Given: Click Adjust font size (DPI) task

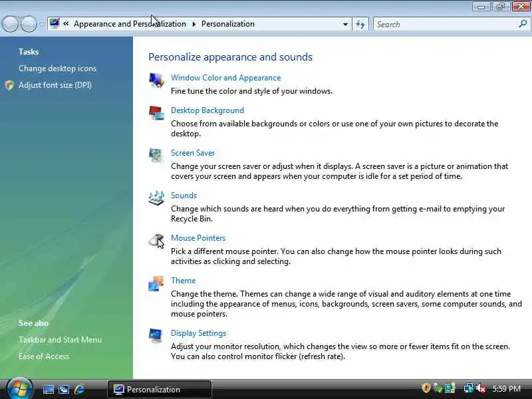Looking at the screenshot, I should [x=55, y=85].
